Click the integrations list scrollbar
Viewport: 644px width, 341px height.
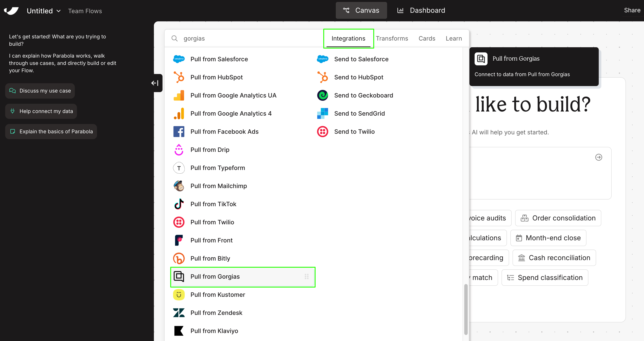[x=466, y=309]
